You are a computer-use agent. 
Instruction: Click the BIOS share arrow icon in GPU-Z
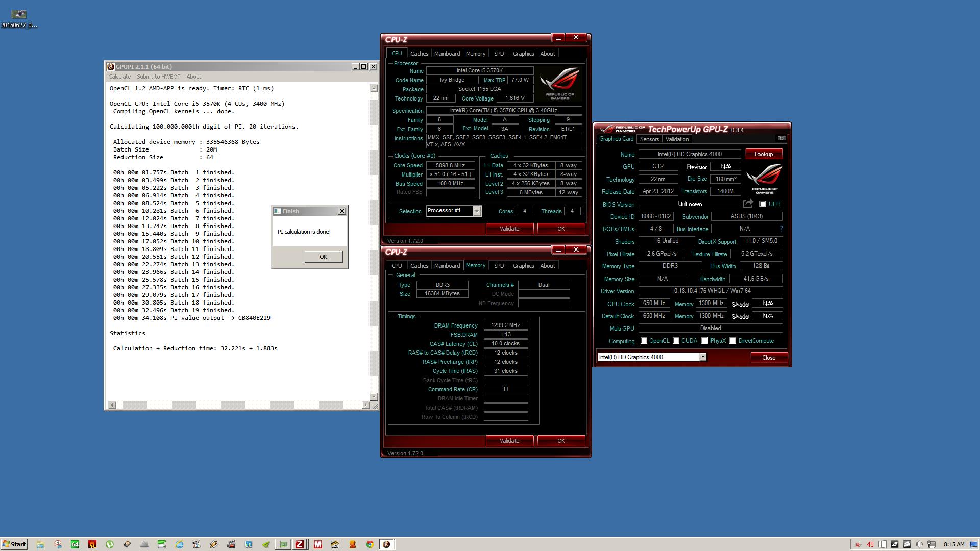[748, 204]
